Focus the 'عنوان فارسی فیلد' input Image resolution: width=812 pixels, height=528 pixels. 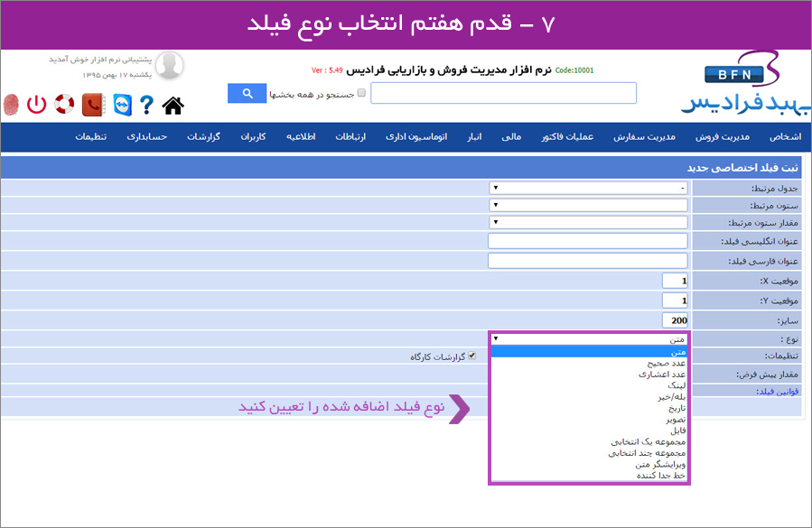[x=588, y=260]
